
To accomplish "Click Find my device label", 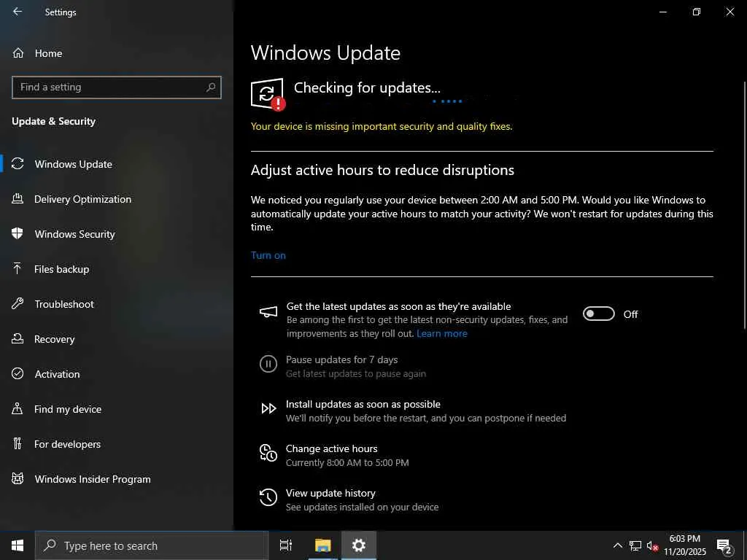I will (x=68, y=409).
